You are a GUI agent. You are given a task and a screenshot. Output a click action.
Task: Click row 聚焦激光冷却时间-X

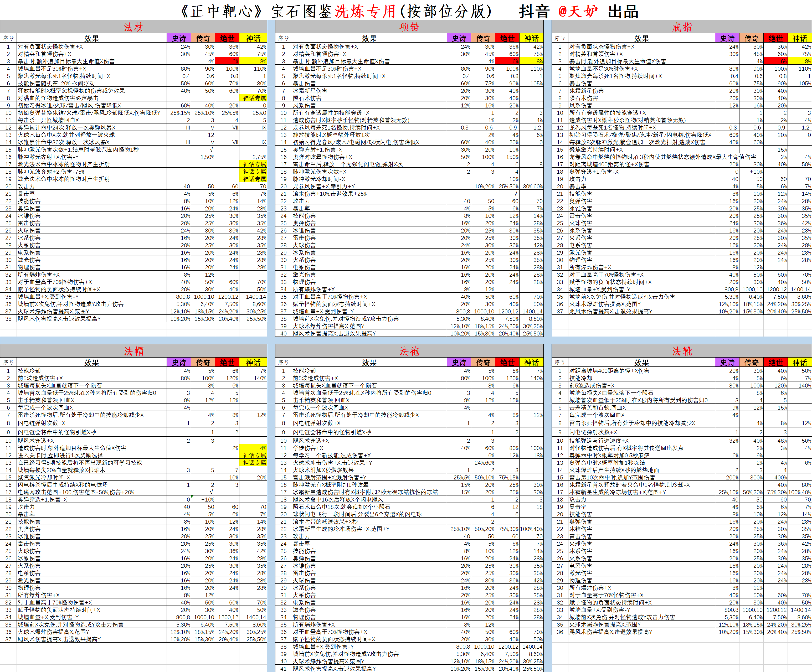(x=133, y=477)
